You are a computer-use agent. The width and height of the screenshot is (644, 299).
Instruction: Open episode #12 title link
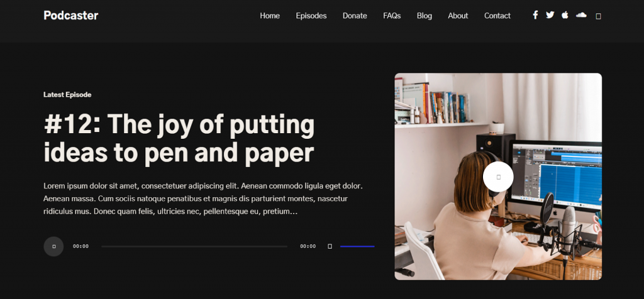tap(179, 139)
